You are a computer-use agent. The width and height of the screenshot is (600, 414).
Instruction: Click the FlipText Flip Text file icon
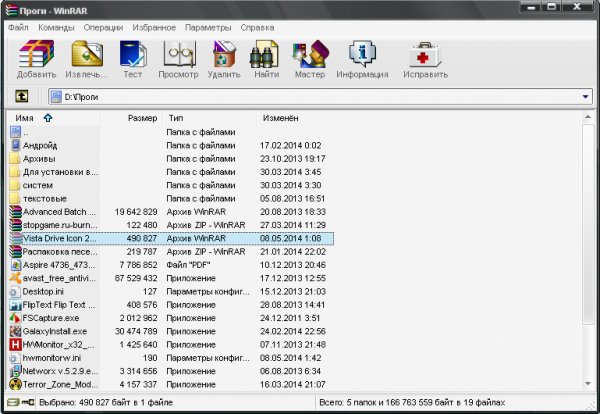click(15, 305)
